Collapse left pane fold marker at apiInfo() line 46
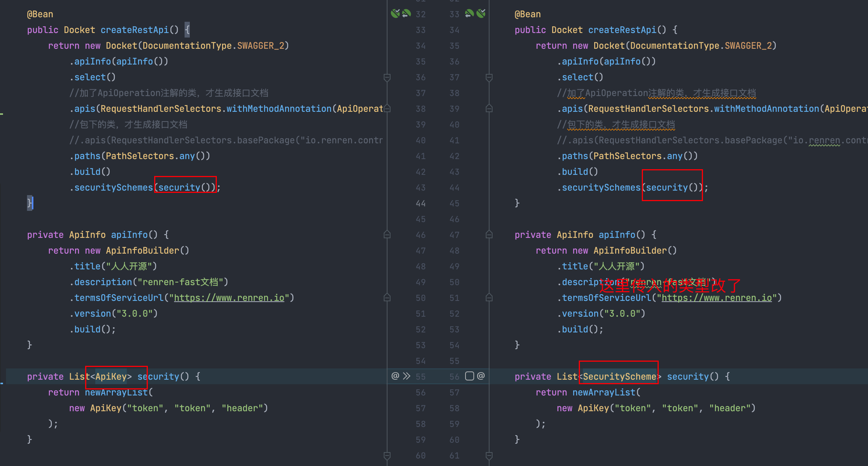This screenshot has width=868, height=466. pos(387,235)
